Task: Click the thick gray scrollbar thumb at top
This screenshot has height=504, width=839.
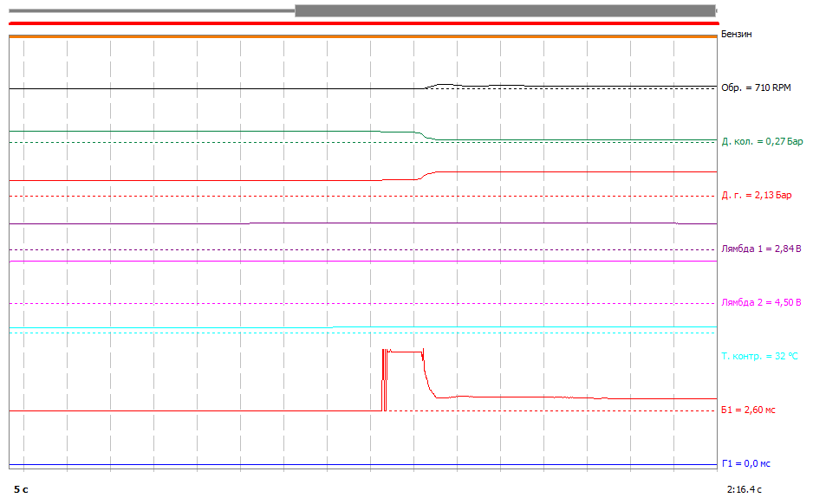Action: (x=505, y=10)
